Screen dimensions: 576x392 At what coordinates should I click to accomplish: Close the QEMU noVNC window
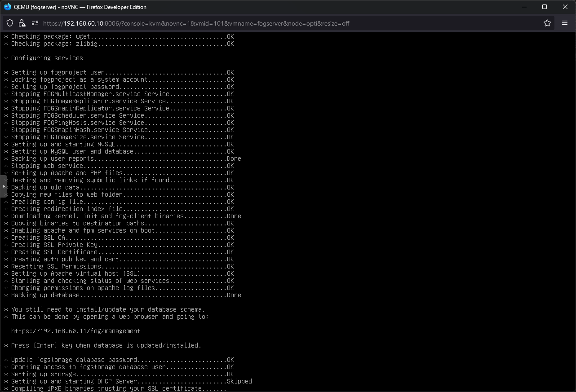[565, 7]
